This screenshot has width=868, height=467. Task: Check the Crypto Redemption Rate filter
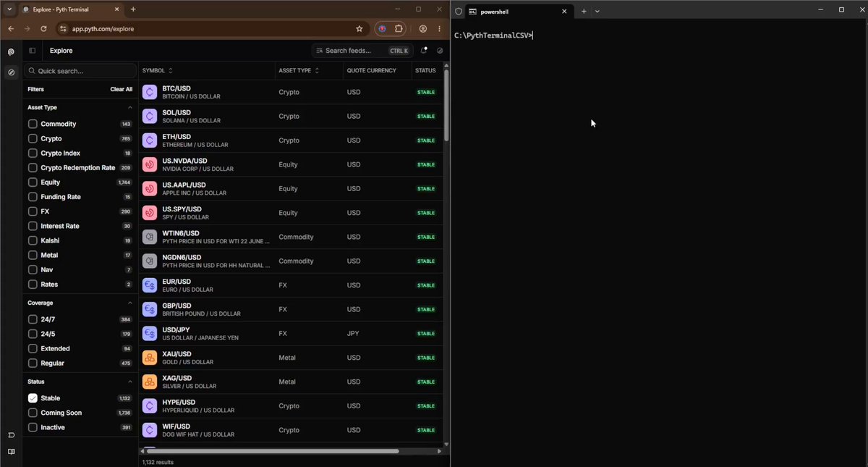pos(33,167)
